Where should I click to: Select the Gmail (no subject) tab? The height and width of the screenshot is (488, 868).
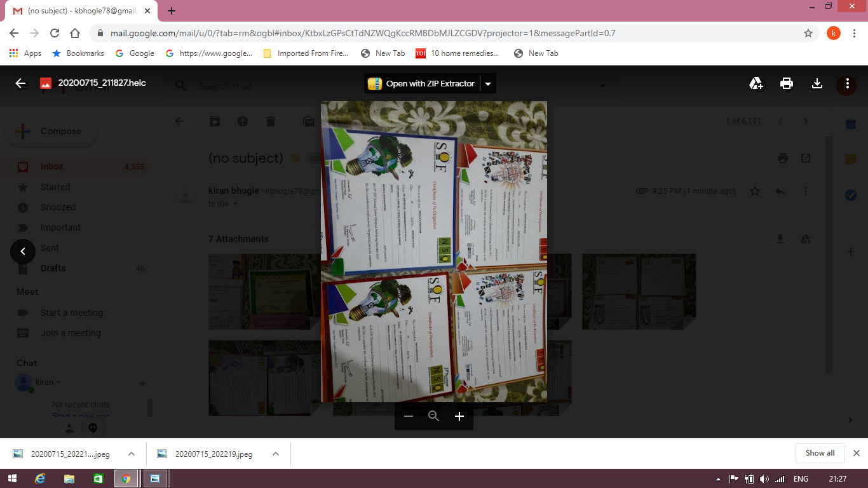point(81,11)
